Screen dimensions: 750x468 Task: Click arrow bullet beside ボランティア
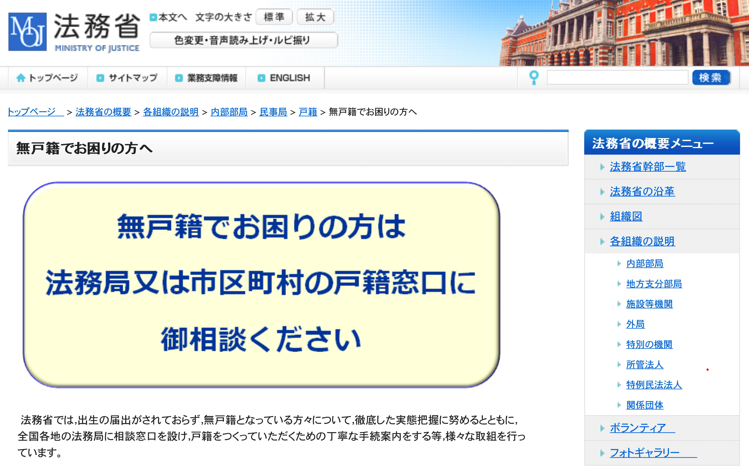point(602,428)
